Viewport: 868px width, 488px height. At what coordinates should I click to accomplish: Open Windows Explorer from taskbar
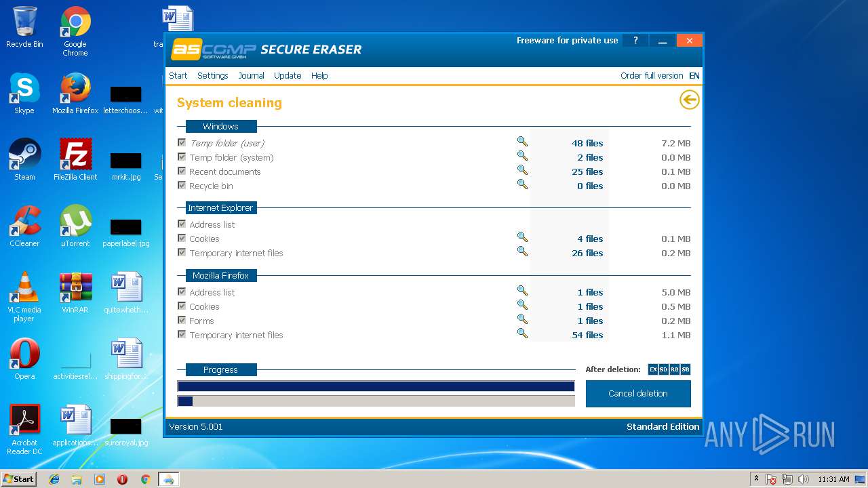[x=77, y=479]
